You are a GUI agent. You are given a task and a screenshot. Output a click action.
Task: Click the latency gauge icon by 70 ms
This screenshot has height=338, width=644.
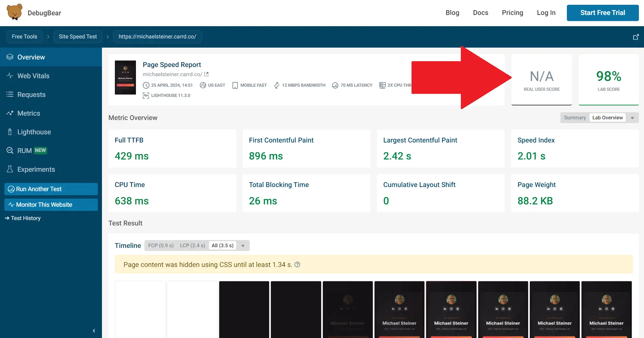coord(335,85)
